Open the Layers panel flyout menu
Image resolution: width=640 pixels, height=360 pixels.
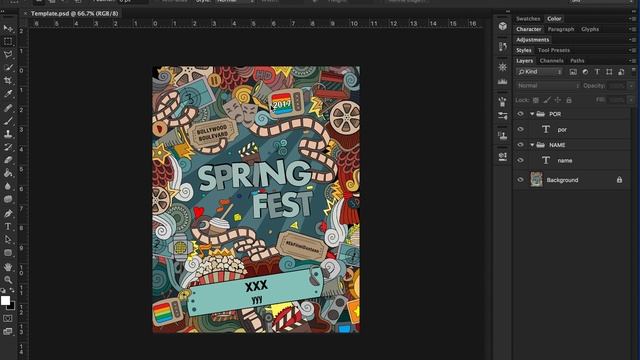(632, 61)
